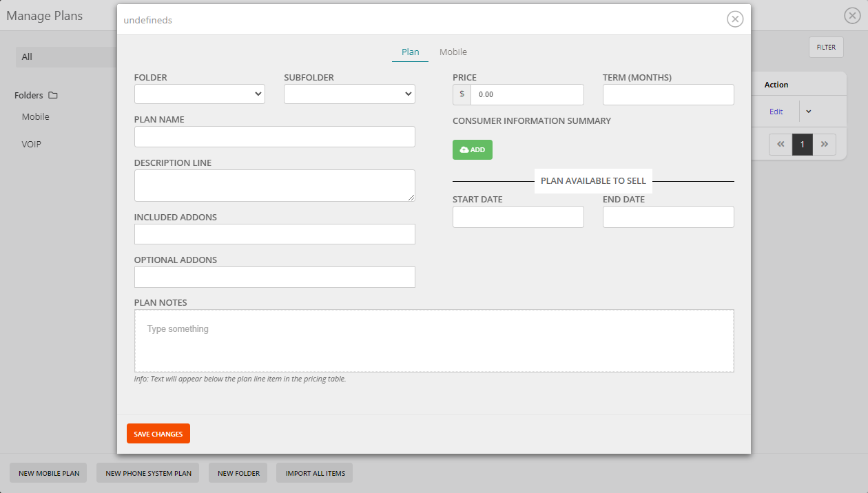Click the dollar sign prefix on the Price field
Screen dimensions: 868x493
coord(462,94)
